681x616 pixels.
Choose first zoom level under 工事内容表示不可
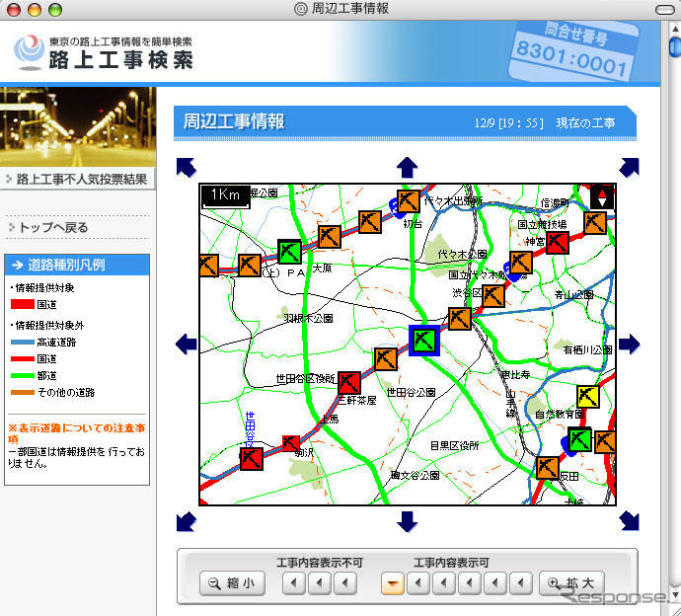click(293, 583)
